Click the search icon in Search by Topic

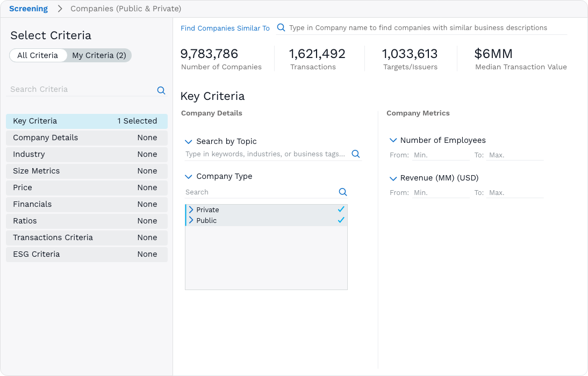tap(355, 154)
